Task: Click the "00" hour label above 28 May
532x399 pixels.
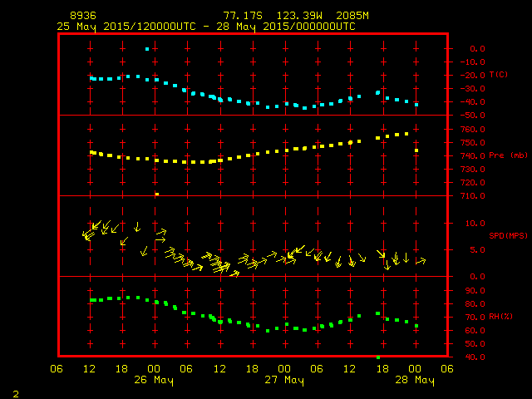Action: [x=415, y=369]
